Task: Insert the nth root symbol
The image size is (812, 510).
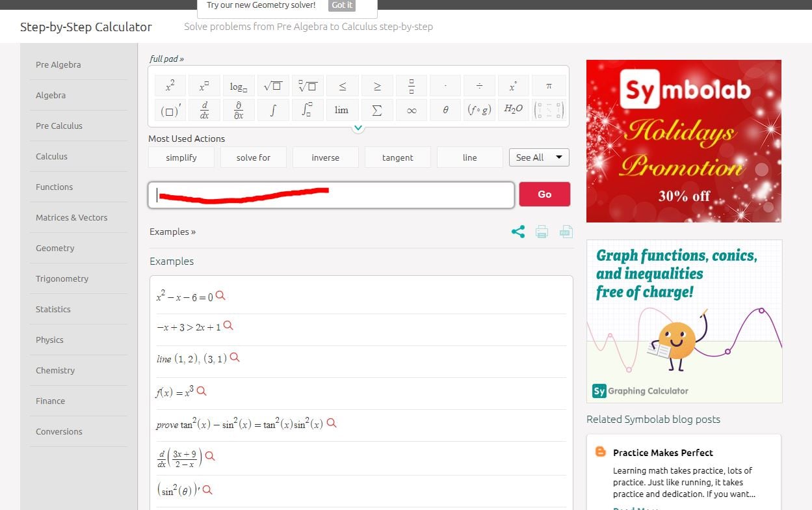Action: [308, 86]
